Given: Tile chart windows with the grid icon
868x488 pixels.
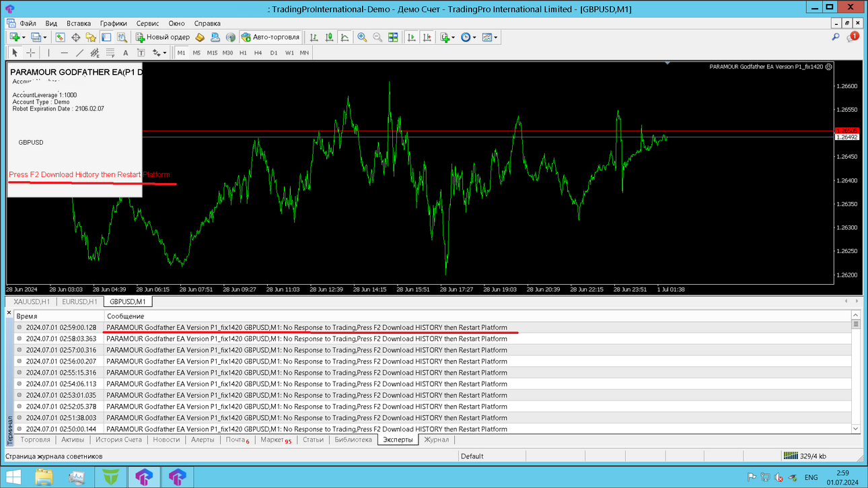Looking at the screenshot, I should pos(393,38).
